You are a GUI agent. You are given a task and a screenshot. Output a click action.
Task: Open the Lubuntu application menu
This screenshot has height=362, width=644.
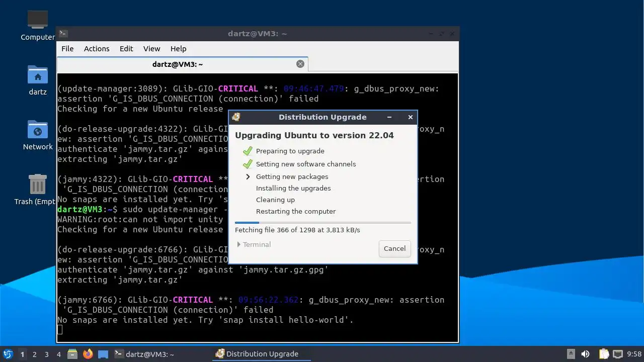(8, 354)
